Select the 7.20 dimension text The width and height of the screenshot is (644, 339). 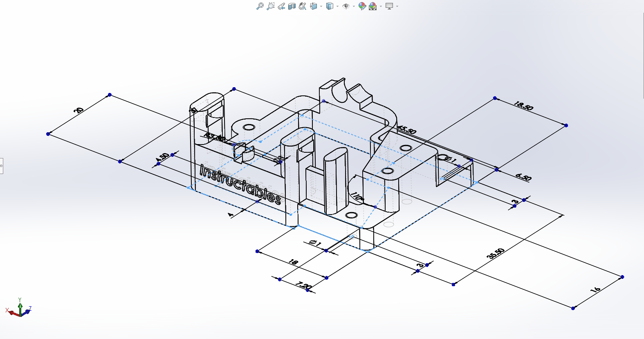click(304, 285)
